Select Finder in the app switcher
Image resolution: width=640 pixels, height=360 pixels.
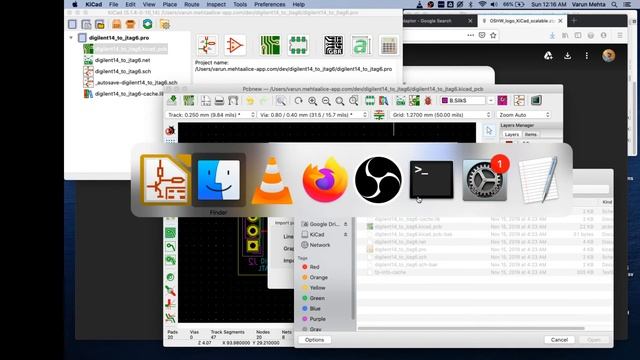[219, 180]
